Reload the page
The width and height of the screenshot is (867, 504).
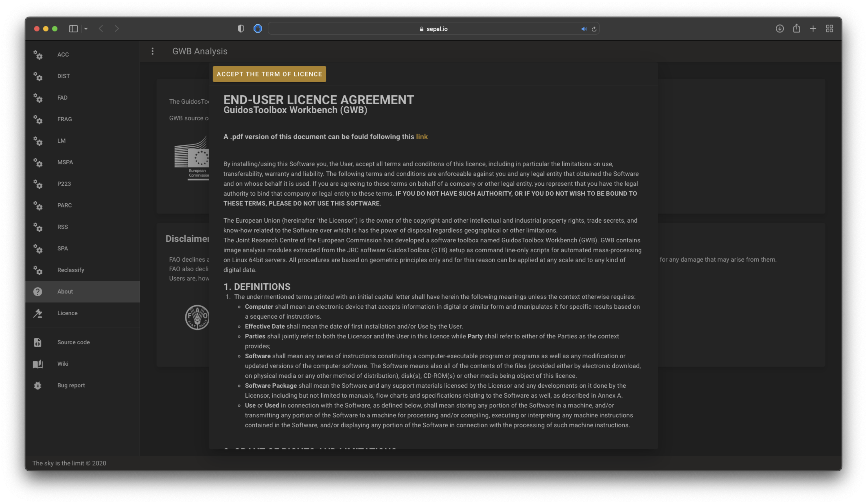pyautogui.click(x=594, y=29)
